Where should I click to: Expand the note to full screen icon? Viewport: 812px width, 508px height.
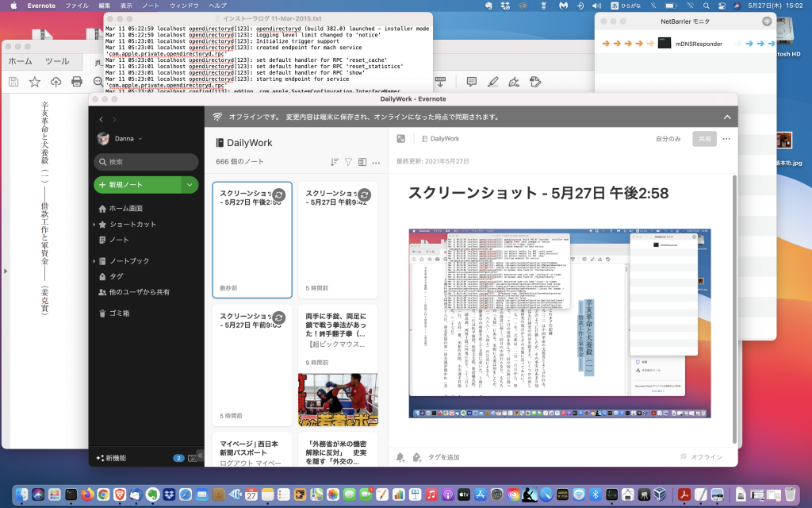[x=400, y=139]
